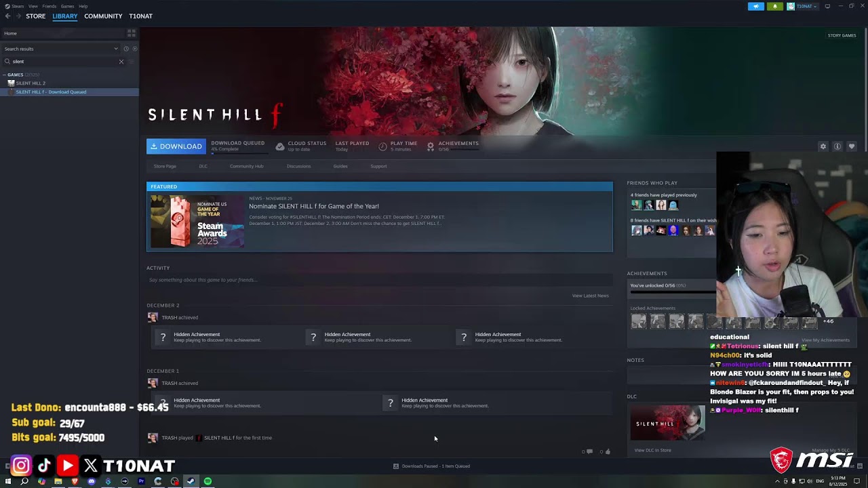Click the download progress bar

coord(238,153)
